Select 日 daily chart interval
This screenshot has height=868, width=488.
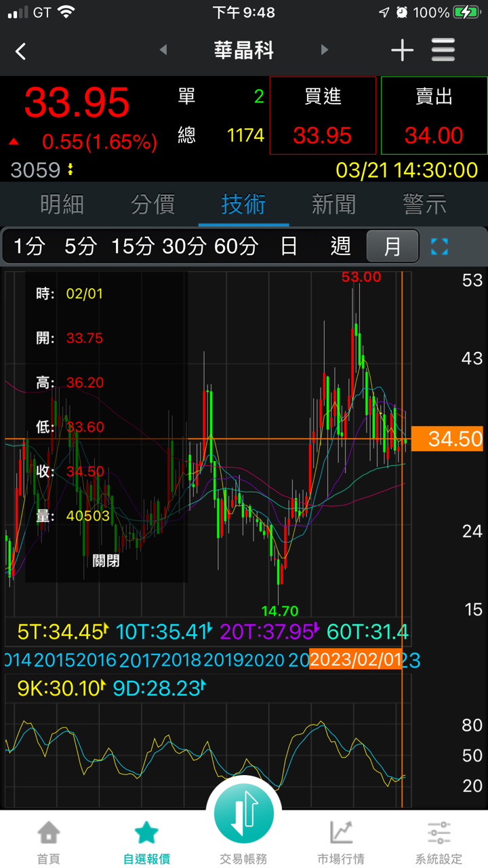[x=289, y=246]
